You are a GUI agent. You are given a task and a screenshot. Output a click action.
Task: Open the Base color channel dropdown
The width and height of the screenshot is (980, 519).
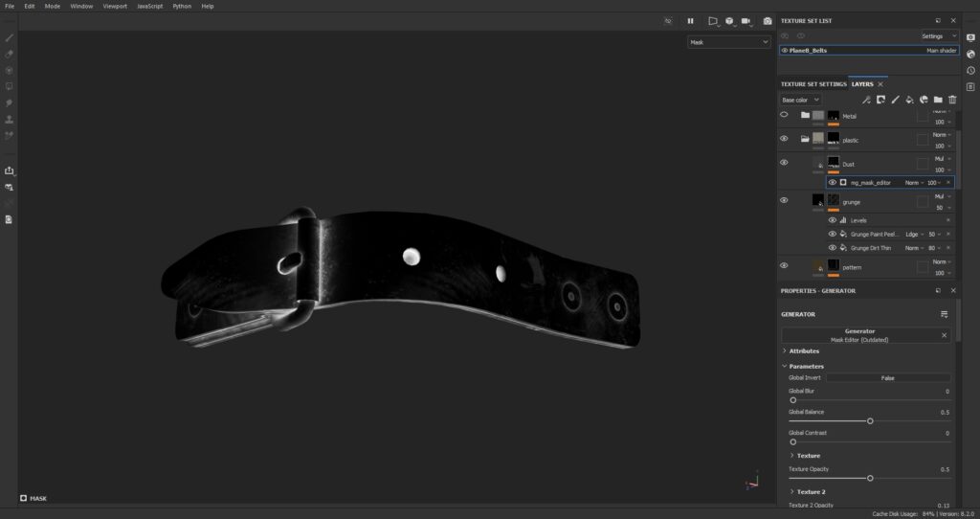[800, 100]
